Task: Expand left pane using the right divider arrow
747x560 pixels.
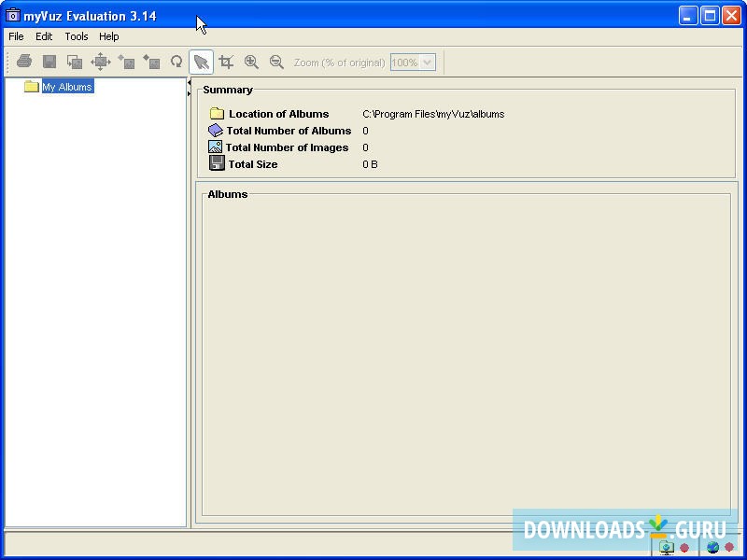Action: [190, 94]
